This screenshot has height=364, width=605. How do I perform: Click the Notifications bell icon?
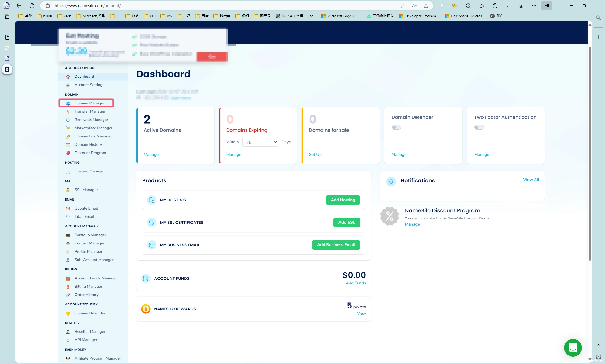coord(391,181)
